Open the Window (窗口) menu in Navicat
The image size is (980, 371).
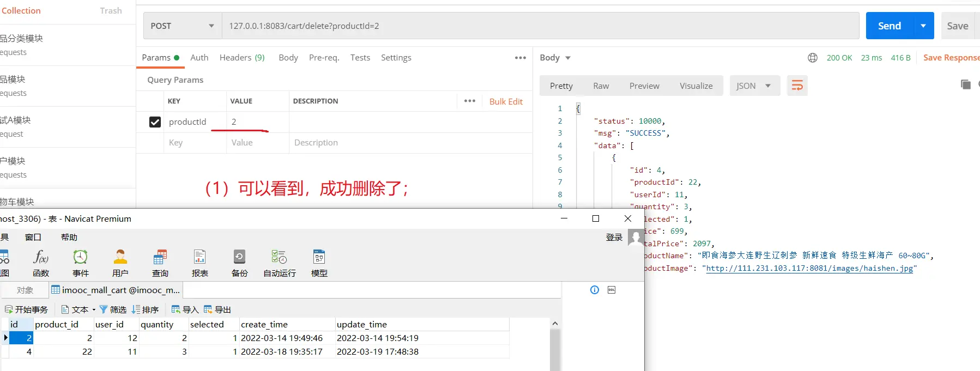pyautogui.click(x=33, y=237)
